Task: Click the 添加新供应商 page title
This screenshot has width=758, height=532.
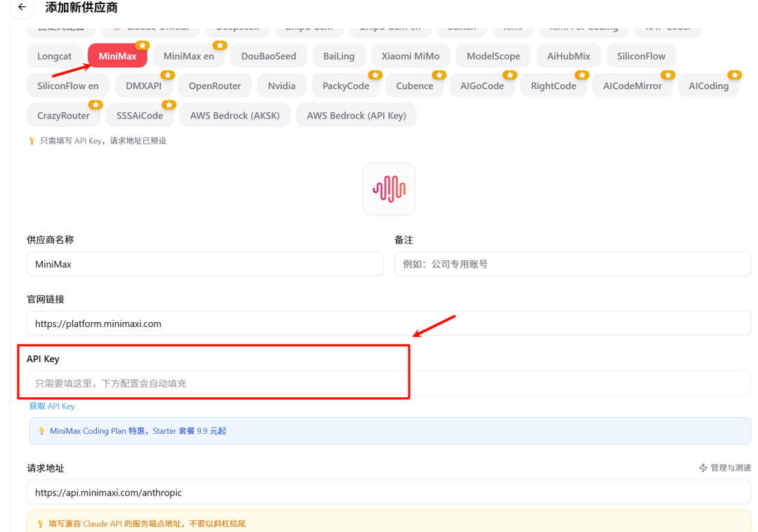Action: click(x=81, y=7)
